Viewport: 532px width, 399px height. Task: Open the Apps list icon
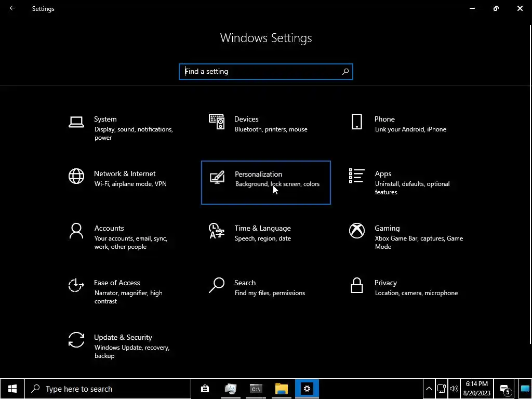click(356, 176)
